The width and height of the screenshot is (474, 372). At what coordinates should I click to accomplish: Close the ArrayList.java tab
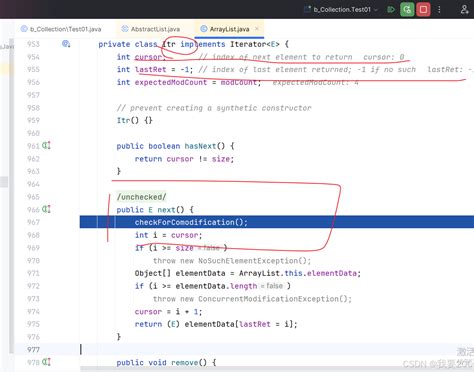pos(257,29)
